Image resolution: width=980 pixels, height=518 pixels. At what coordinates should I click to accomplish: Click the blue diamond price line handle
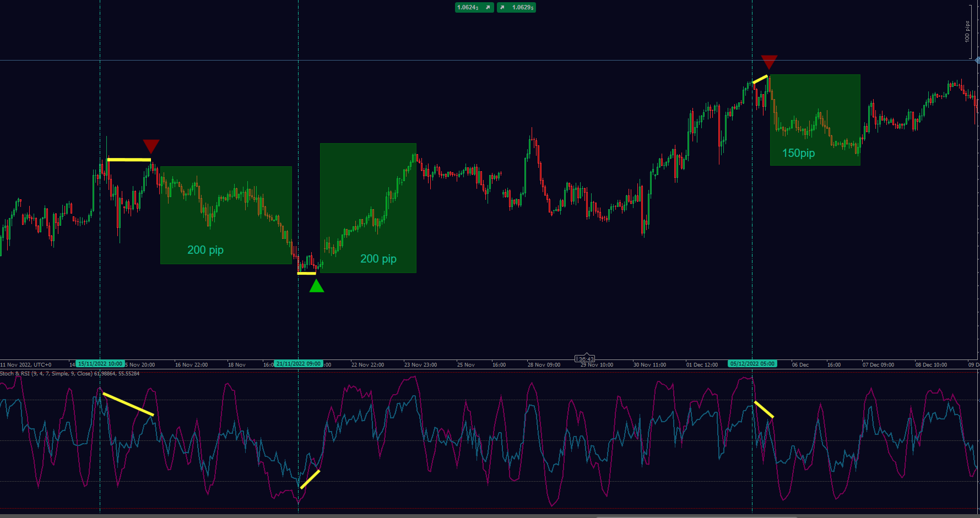point(977,60)
